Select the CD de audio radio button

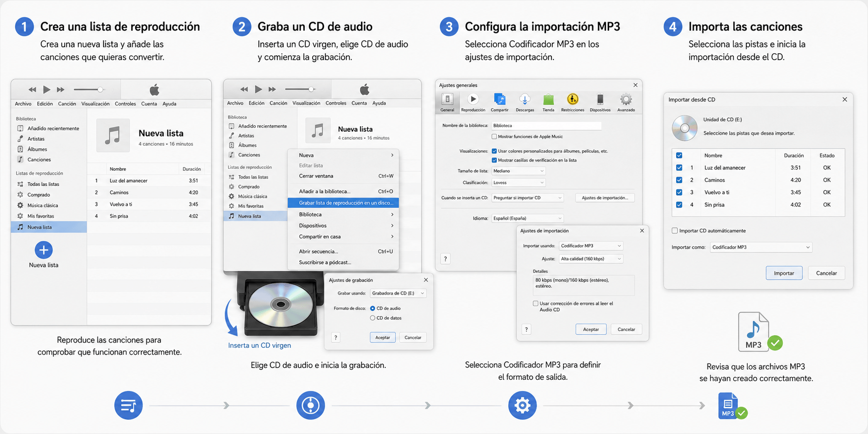pos(372,308)
